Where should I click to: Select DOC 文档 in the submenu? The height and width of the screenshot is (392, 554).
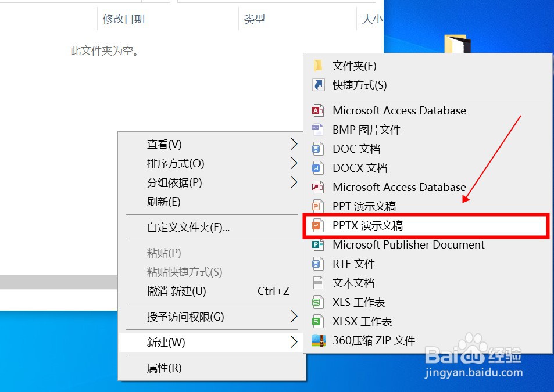click(428, 149)
